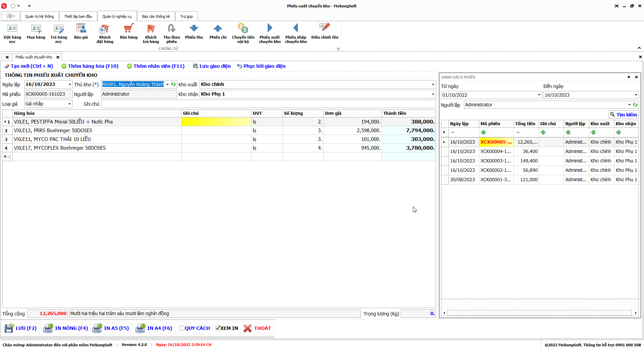Click the Ghi chú text field

(268, 104)
